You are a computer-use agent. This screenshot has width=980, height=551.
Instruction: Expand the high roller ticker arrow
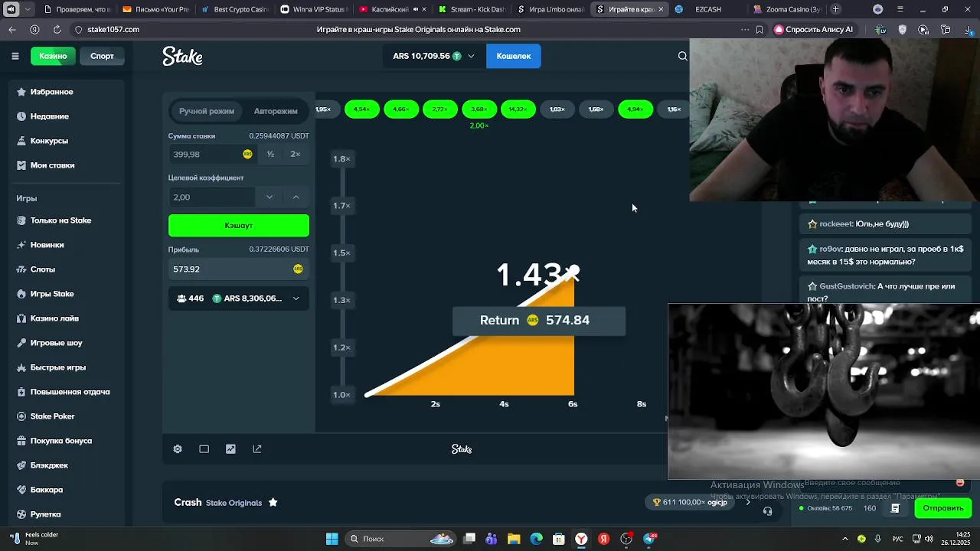748,502
